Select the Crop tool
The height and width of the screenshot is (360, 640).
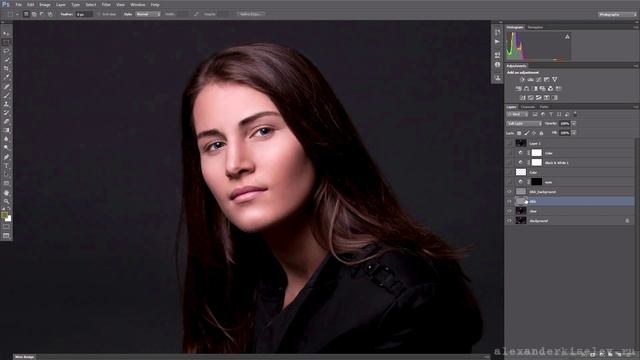tap(6, 69)
